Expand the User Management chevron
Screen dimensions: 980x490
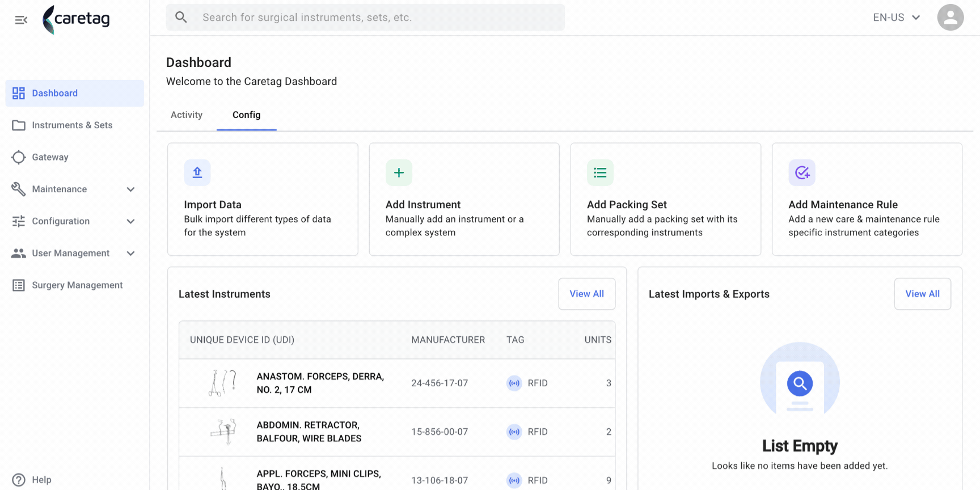pos(130,254)
